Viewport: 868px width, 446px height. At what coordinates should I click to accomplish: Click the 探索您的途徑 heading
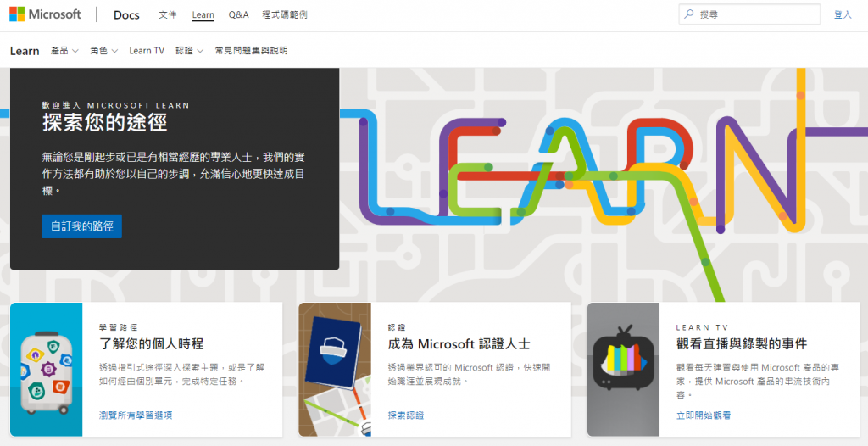pos(104,122)
